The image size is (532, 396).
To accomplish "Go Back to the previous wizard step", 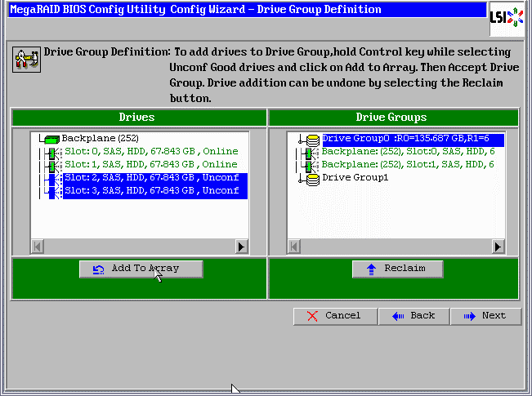I will (x=414, y=316).
